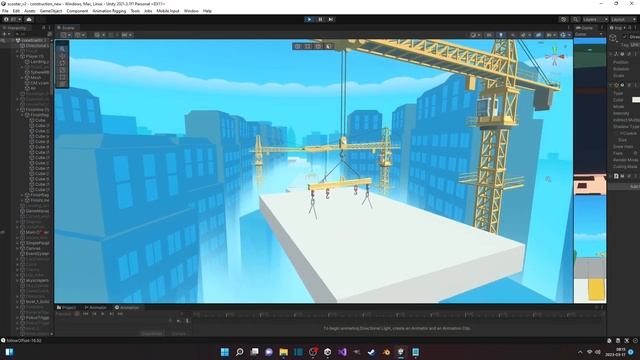
Task: Click the Pause button in the top toolbar
Action: [x=320, y=19]
